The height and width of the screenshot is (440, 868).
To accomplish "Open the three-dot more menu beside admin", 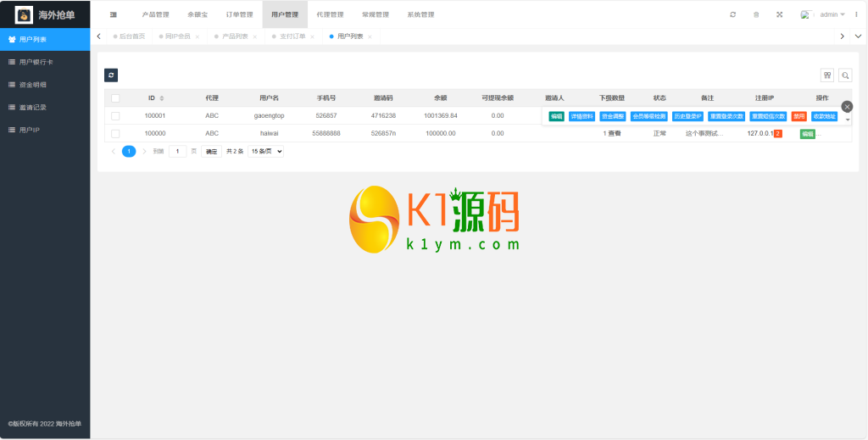I will pyautogui.click(x=856, y=14).
